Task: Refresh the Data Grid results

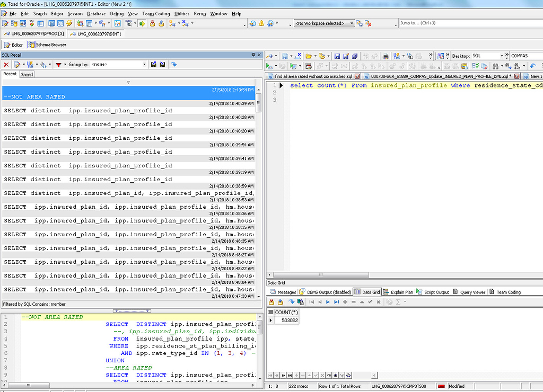Action: pyautogui.click(x=291, y=302)
